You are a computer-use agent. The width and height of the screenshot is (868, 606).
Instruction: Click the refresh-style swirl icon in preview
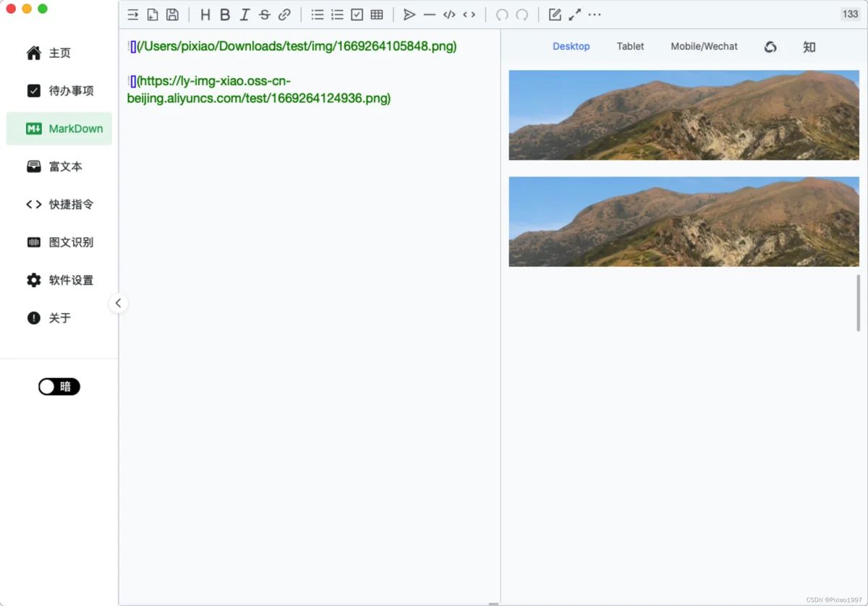770,47
